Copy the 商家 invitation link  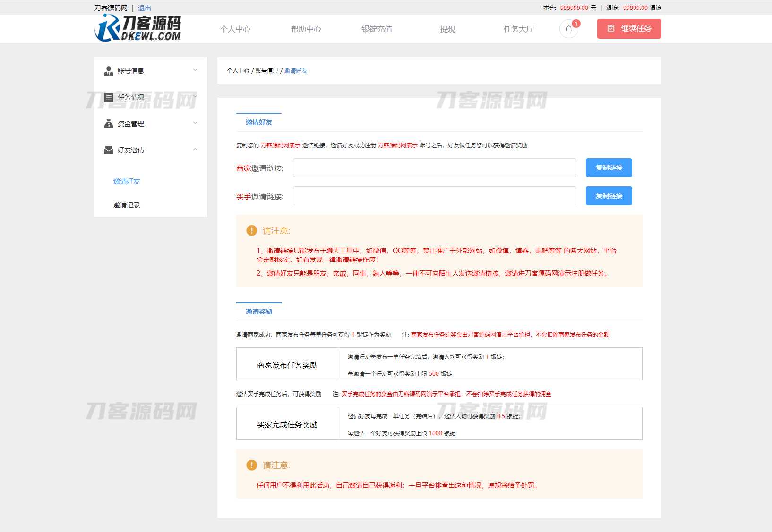coord(609,168)
